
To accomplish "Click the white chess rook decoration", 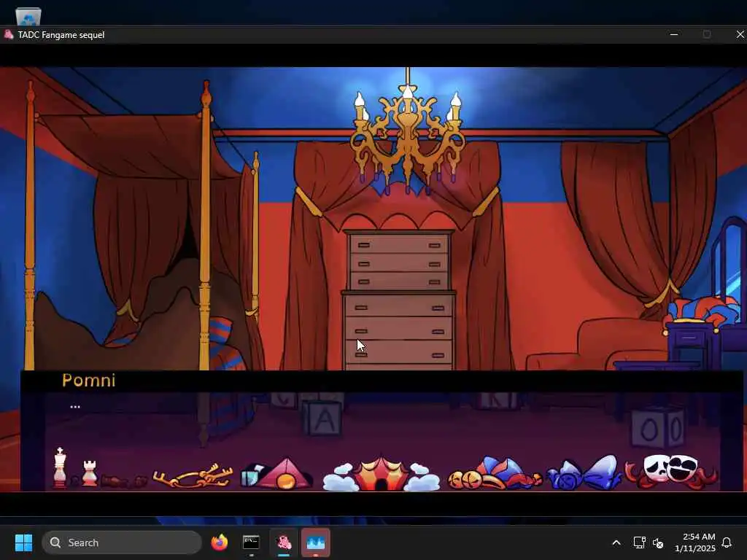I will click(90, 472).
